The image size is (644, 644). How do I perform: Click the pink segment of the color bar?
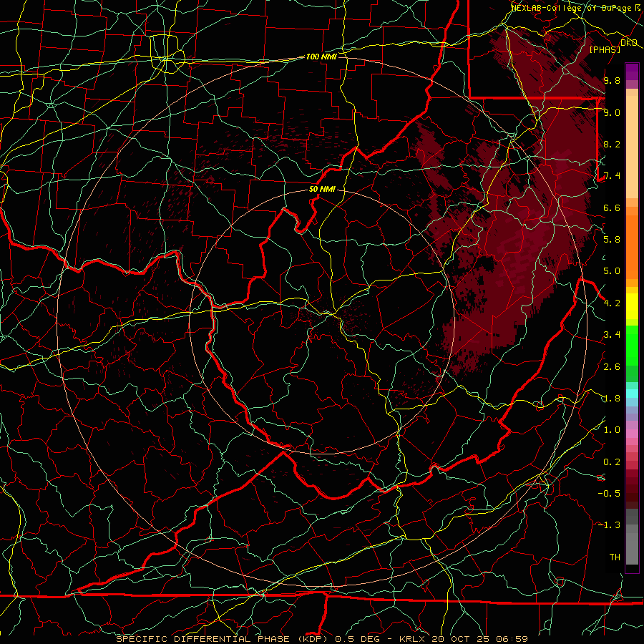tap(632, 434)
